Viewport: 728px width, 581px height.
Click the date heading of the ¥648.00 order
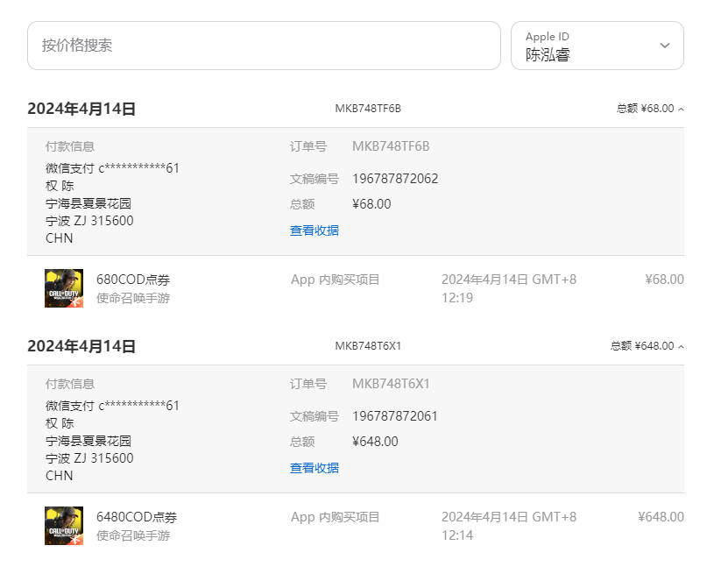(81, 347)
